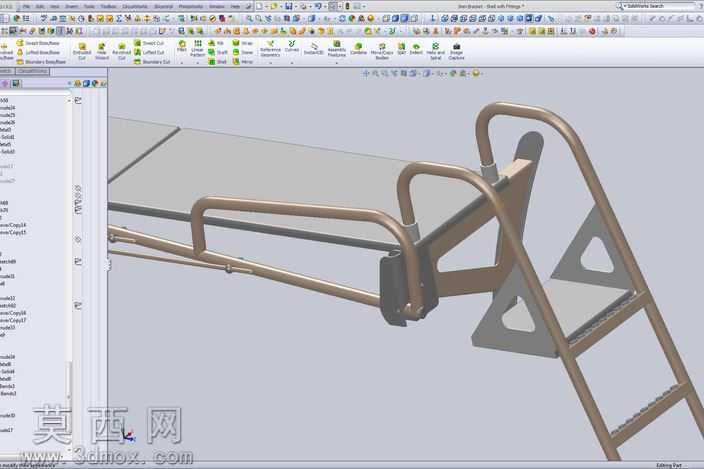Image resolution: width=704 pixels, height=469 pixels.
Task: Select the Swept Boss/Base tool
Action: point(38,43)
